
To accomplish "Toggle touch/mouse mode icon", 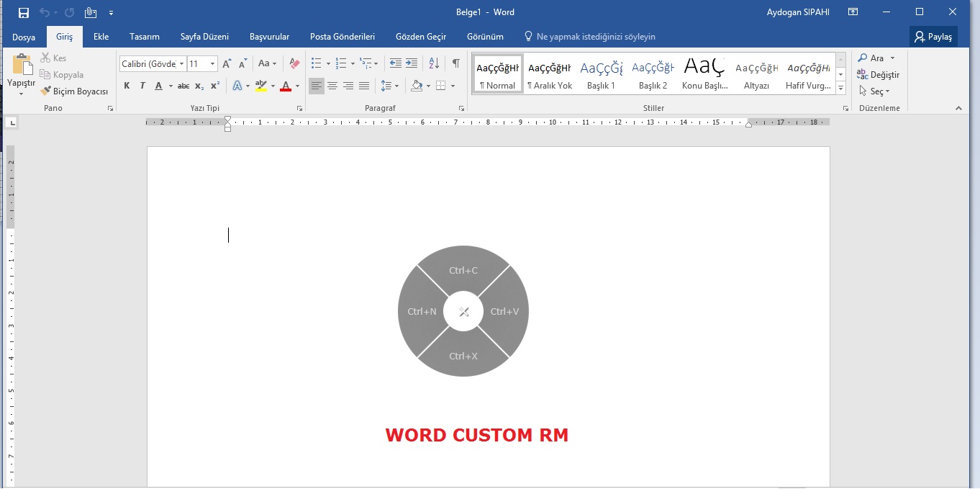I will [x=91, y=12].
